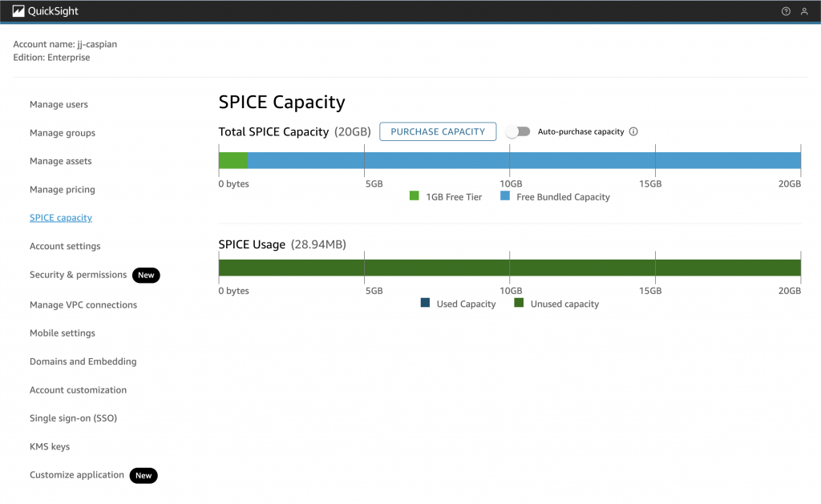Open Manage pricing section

[63, 190]
